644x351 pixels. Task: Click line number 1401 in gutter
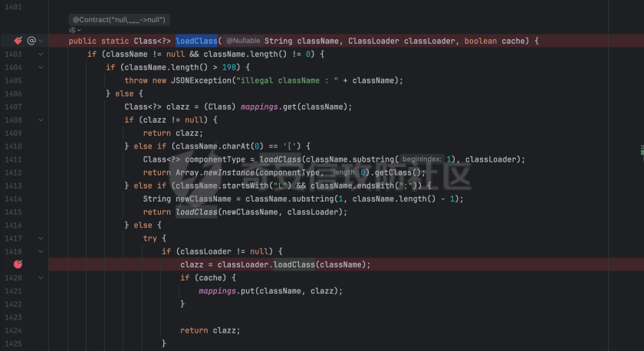coord(13,7)
